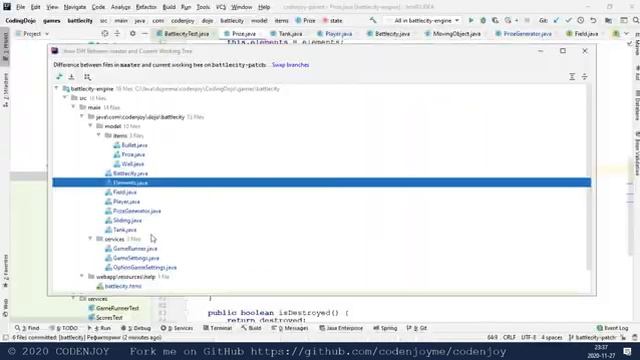
Task: Select OptionGameSettings.java in the diff tree
Action: click(x=144, y=267)
